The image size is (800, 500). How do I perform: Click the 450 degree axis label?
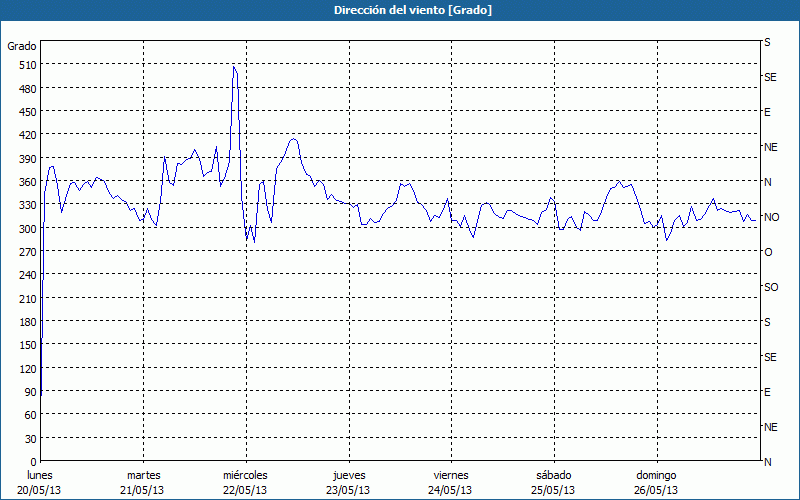coord(26,112)
